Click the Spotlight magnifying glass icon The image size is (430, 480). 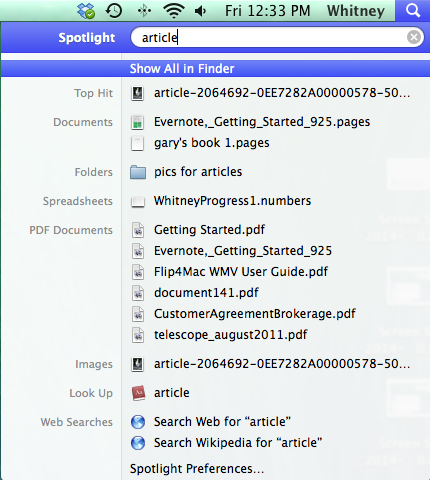(413, 11)
